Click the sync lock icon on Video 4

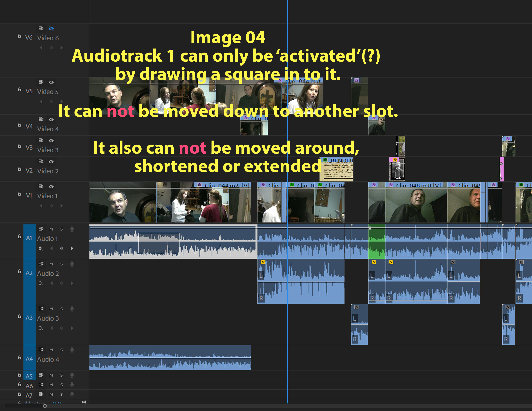41,119
